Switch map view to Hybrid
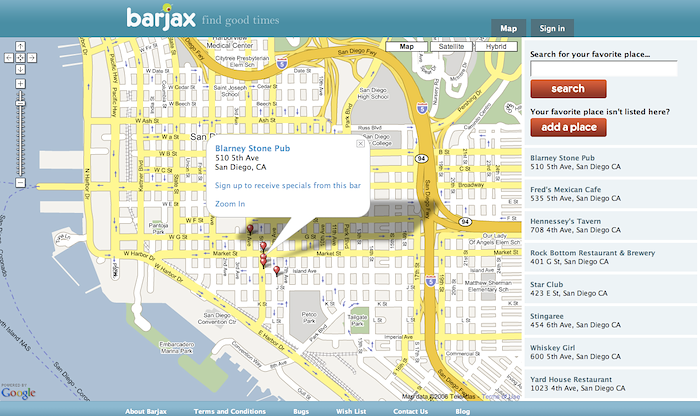Image resolution: width=700 pixels, height=416 pixels. click(x=496, y=46)
